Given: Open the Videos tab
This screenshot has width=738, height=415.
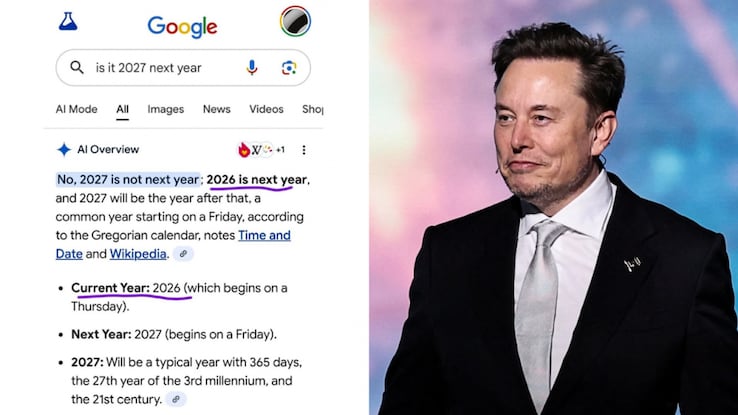Looking at the screenshot, I should 266,109.
